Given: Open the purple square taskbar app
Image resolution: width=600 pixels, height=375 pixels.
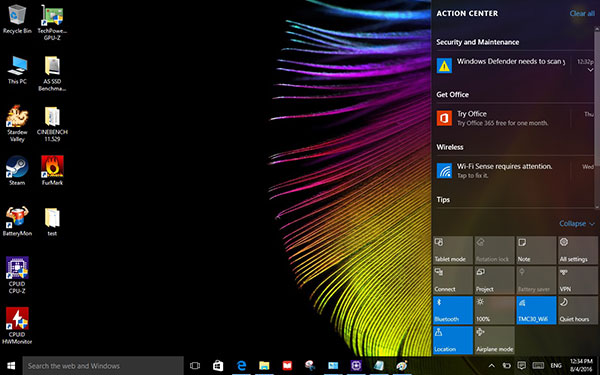Looking at the screenshot, I should click(356, 366).
